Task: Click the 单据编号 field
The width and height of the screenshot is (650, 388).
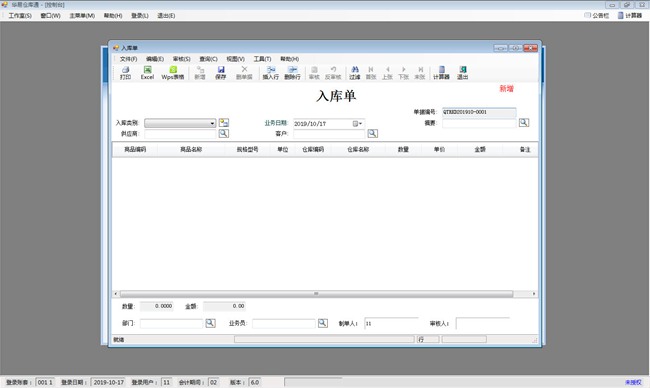Action: (x=479, y=112)
